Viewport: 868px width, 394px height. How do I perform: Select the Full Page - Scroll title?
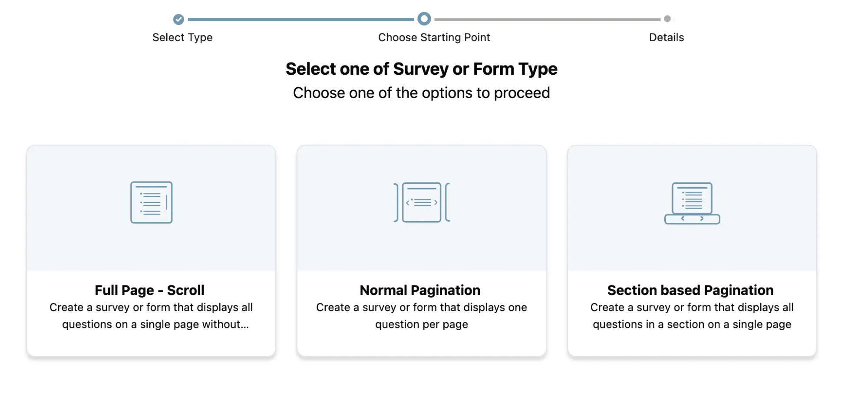pyautogui.click(x=149, y=290)
